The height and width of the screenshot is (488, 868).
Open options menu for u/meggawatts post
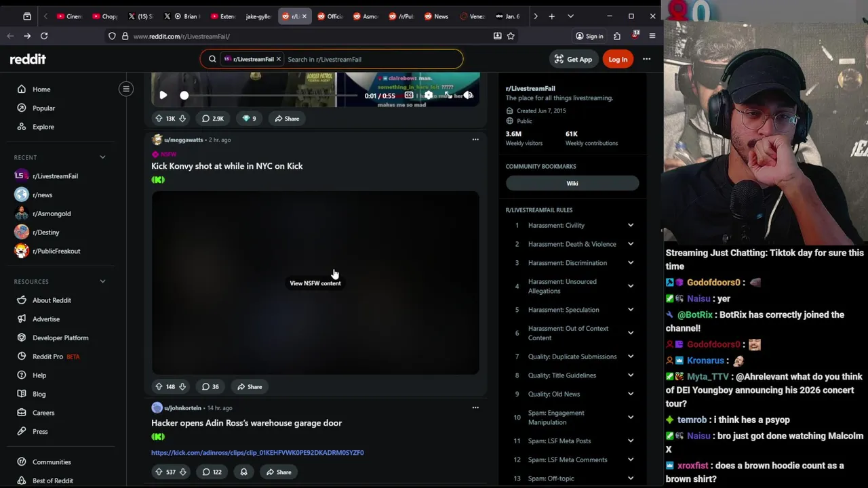point(475,140)
